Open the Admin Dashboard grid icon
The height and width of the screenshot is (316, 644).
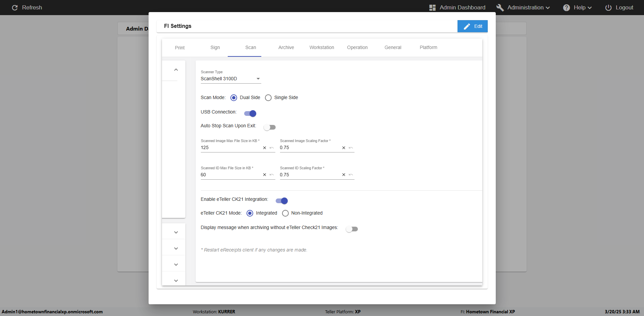(x=432, y=8)
